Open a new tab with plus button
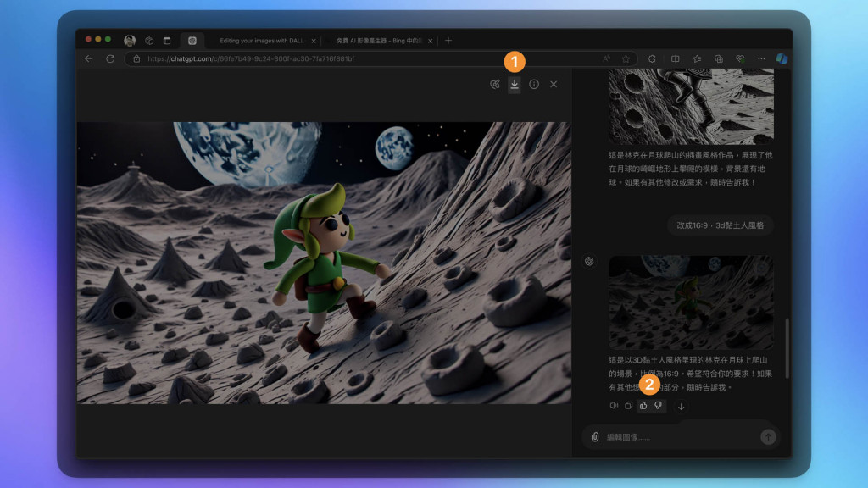 448,41
